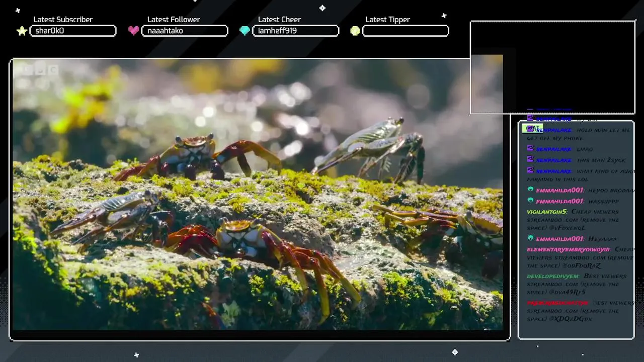Click the 'Latest Subscriber' label
The width and height of the screenshot is (644, 362).
click(x=63, y=20)
